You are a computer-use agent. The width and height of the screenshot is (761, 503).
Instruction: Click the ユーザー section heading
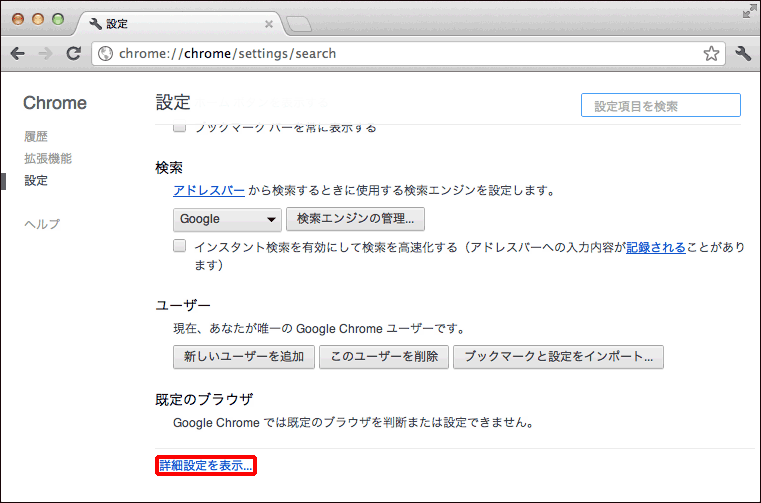(183, 305)
